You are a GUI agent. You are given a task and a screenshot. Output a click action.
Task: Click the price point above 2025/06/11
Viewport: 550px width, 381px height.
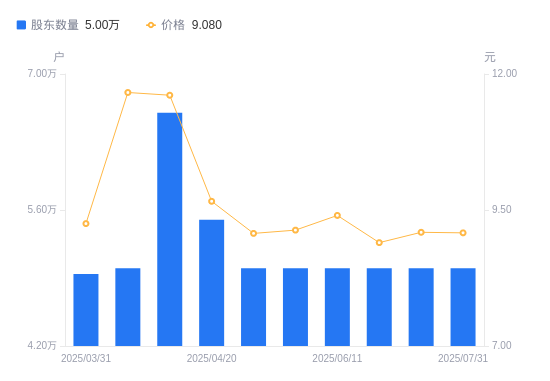[x=337, y=215]
